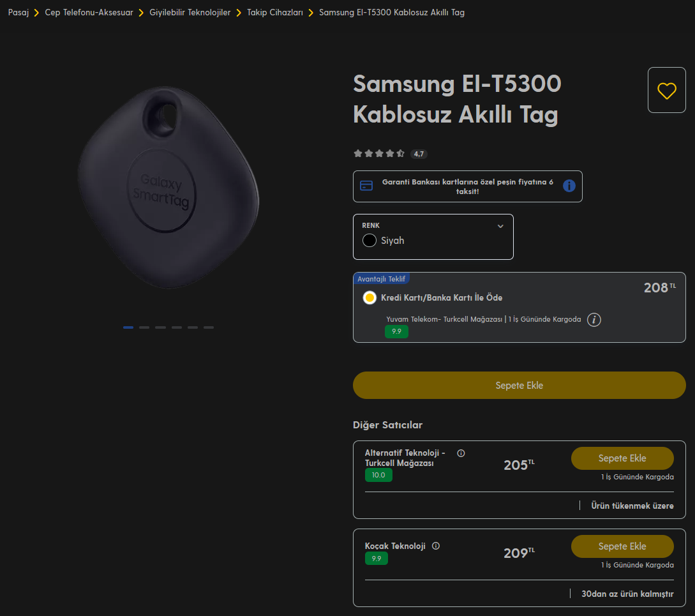Click info icon next to Alternatif Teknoloji
The width and height of the screenshot is (695, 616).
tap(461, 453)
